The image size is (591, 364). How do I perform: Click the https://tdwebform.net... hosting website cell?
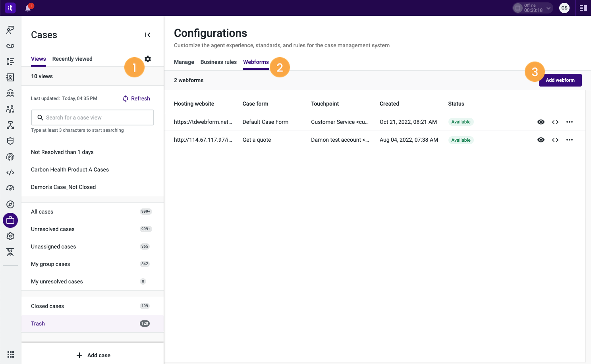point(203,122)
